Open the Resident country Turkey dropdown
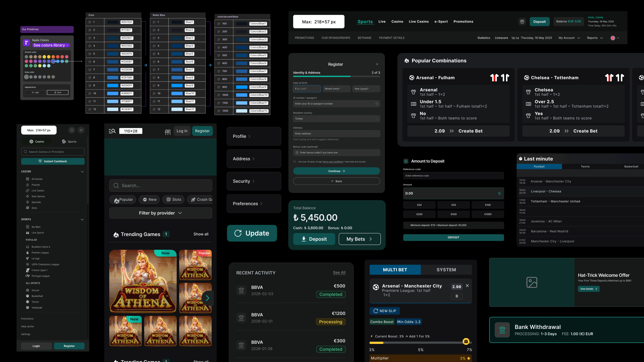 point(336,118)
